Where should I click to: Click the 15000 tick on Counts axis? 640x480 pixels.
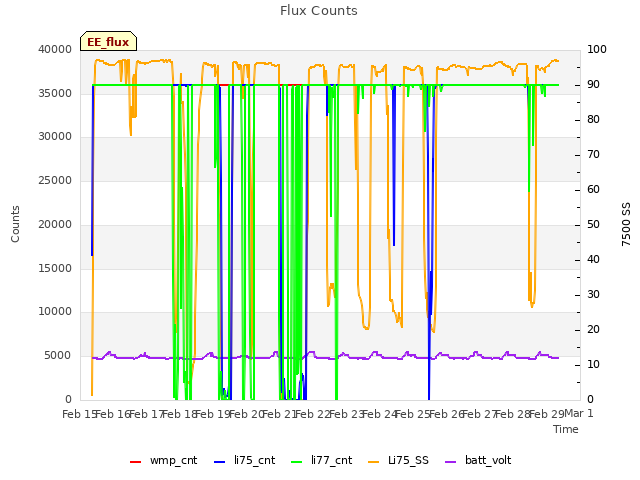click(x=55, y=268)
